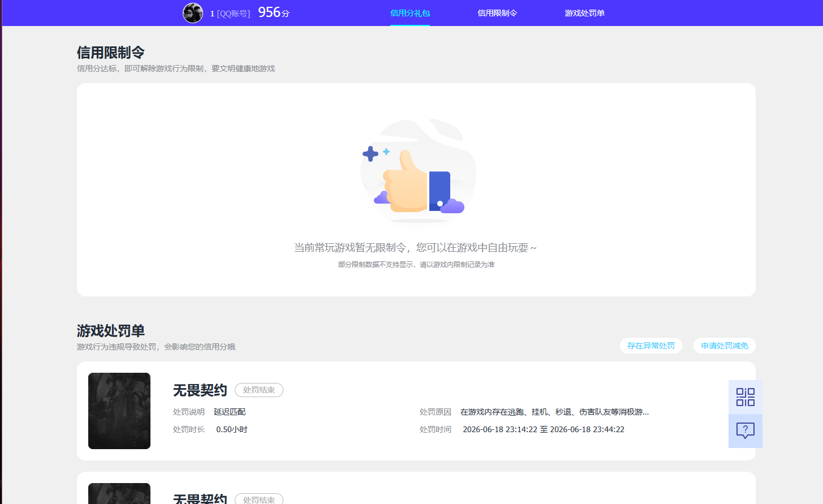Switch to the 信用限制令 tab

pos(497,13)
